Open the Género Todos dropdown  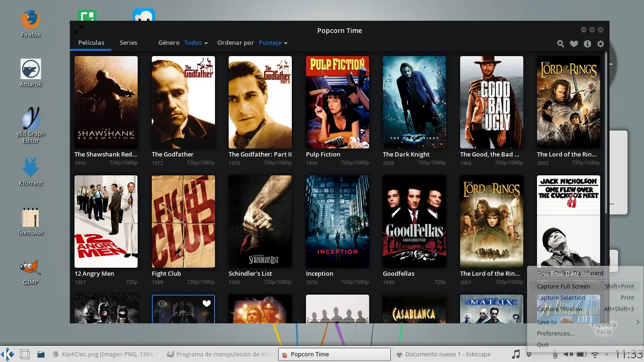tap(196, 42)
